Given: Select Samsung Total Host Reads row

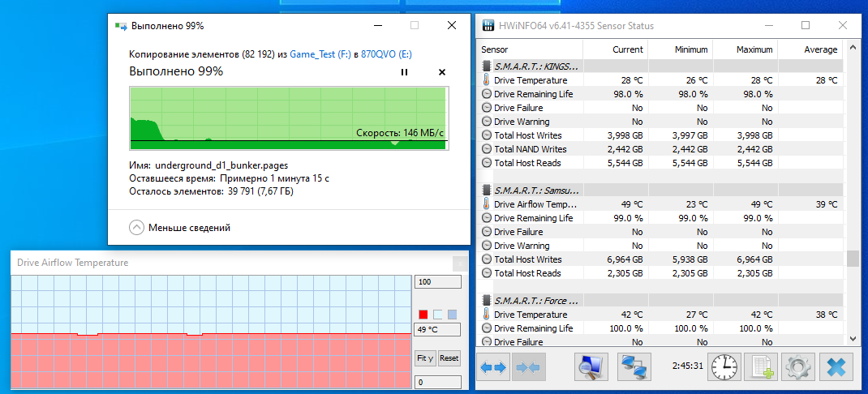Looking at the screenshot, I should click(660, 273).
